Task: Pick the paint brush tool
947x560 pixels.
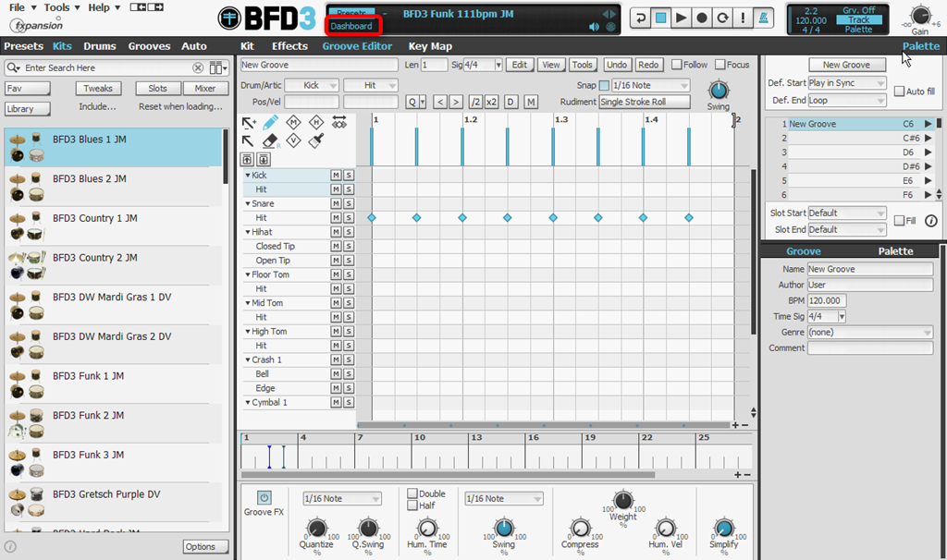Action: coord(315,140)
